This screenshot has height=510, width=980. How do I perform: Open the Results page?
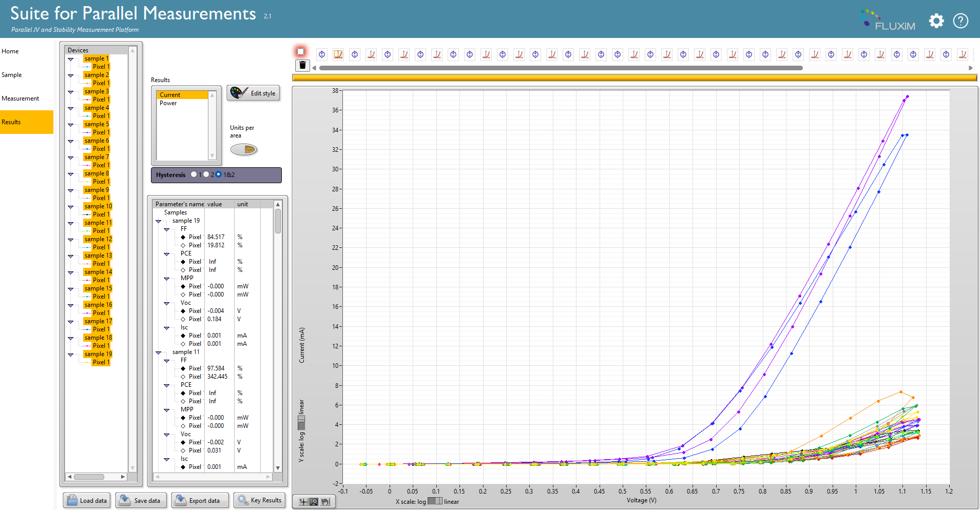click(x=27, y=122)
